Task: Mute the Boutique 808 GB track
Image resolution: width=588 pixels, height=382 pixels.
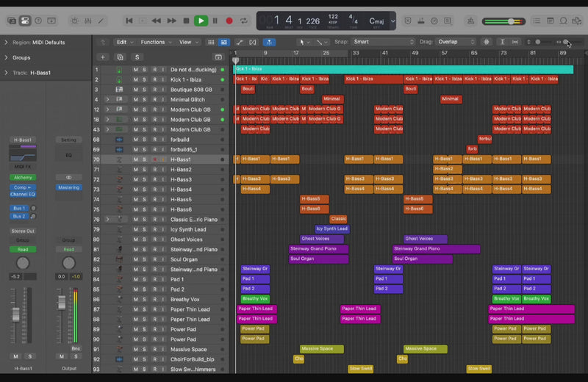Action: pos(135,90)
